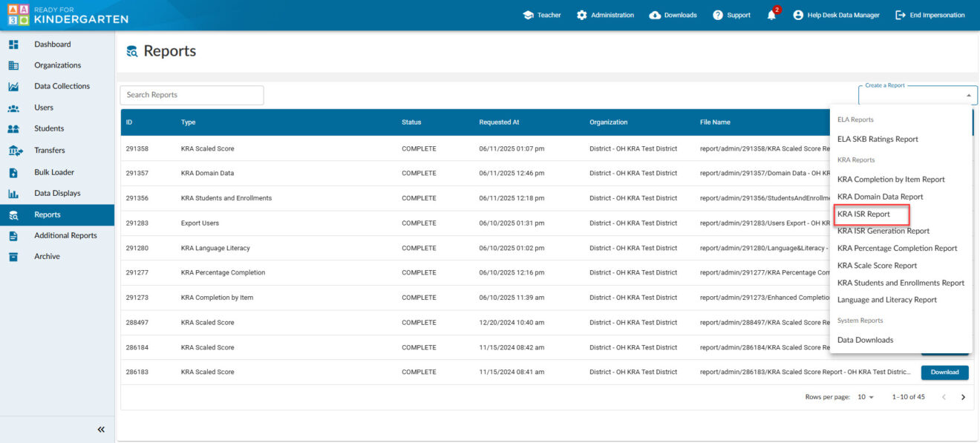Click the Data Collections chart icon
This screenshot has height=443, width=980.
pyautogui.click(x=13, y=86)
